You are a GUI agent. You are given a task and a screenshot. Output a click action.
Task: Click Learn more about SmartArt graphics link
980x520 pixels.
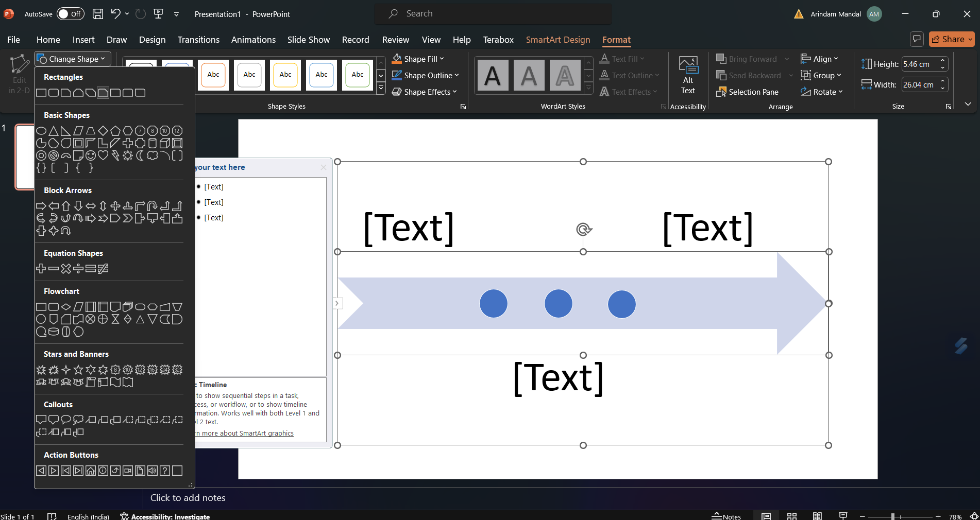point(244,433)
